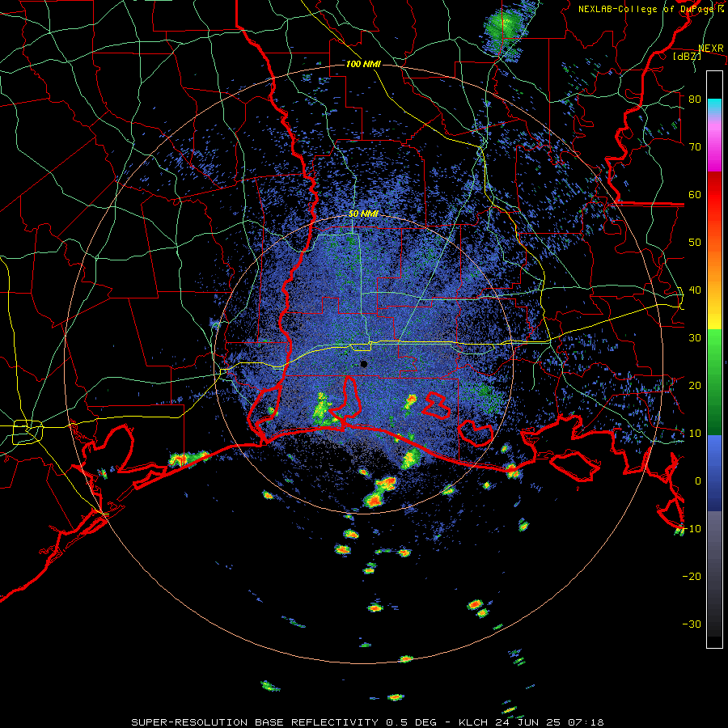Viewport: 728px width, 728px height.
Task: Click the 40 value on dBZ scale
Action: coord(695,290)
